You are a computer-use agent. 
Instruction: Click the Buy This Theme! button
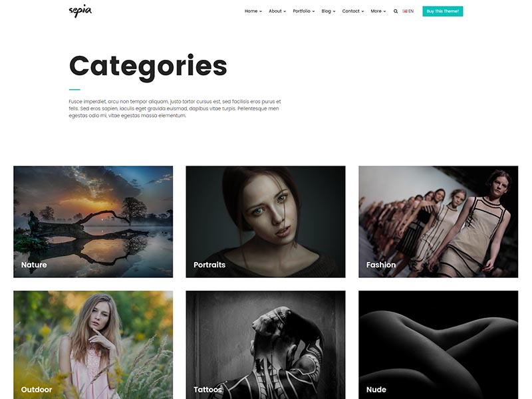(442, 11)
